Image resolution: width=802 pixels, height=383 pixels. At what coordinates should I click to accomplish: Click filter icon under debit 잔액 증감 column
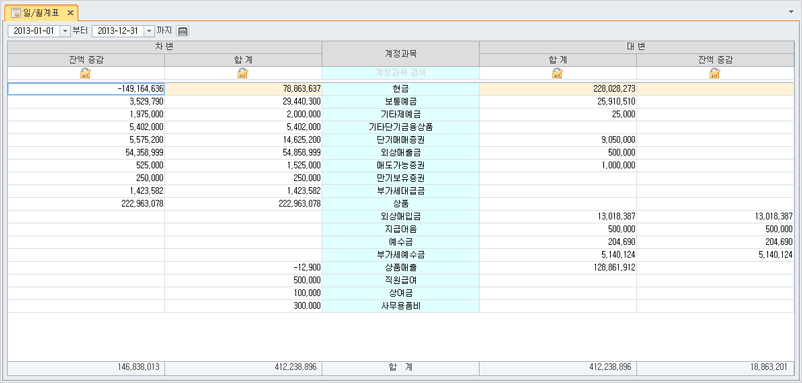click(85, 74)
